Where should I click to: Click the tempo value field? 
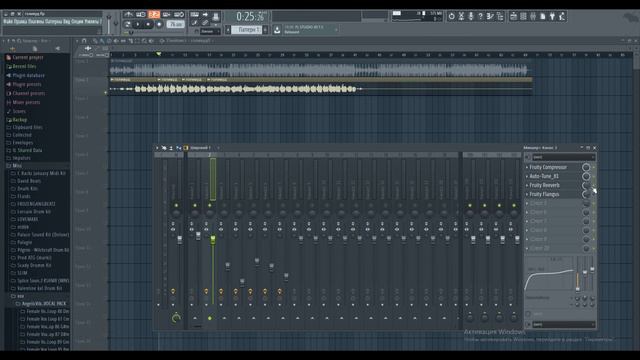click(x=175, y=24)
